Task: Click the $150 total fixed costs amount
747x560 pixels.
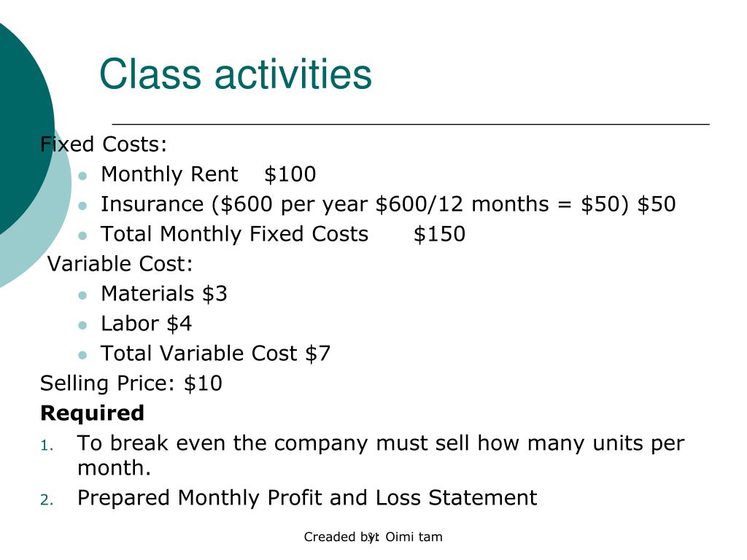Action: point(439,234)
